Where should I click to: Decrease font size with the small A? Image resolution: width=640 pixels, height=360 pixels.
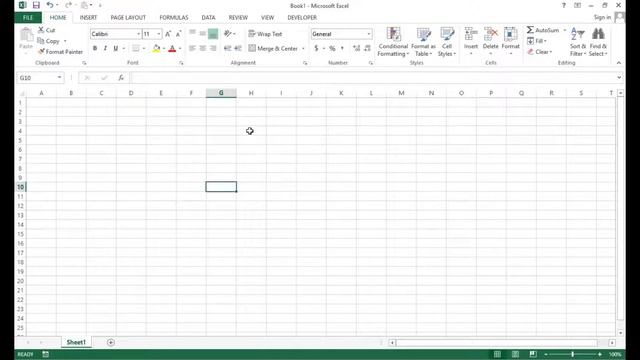178,34
